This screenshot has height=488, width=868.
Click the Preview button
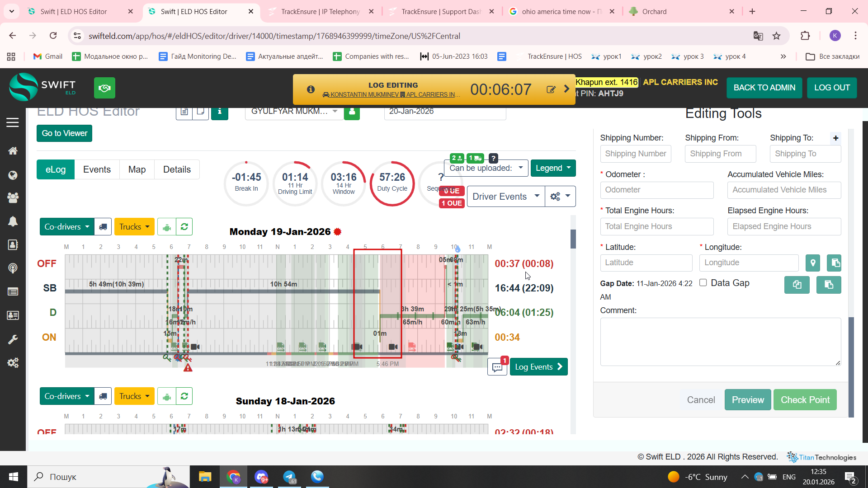pos(747,400)
